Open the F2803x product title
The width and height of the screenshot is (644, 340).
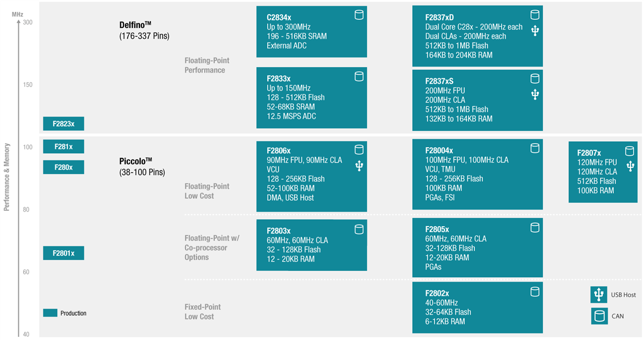click(x=279, y=229)
